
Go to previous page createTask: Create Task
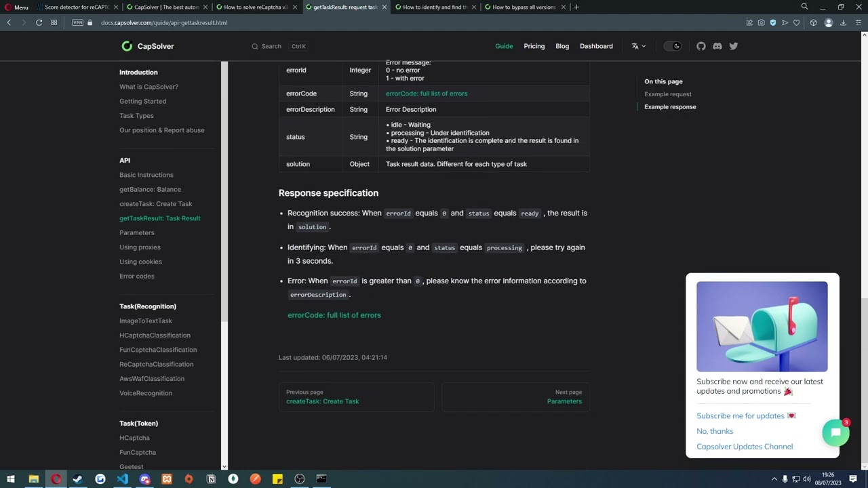[356, 397]
